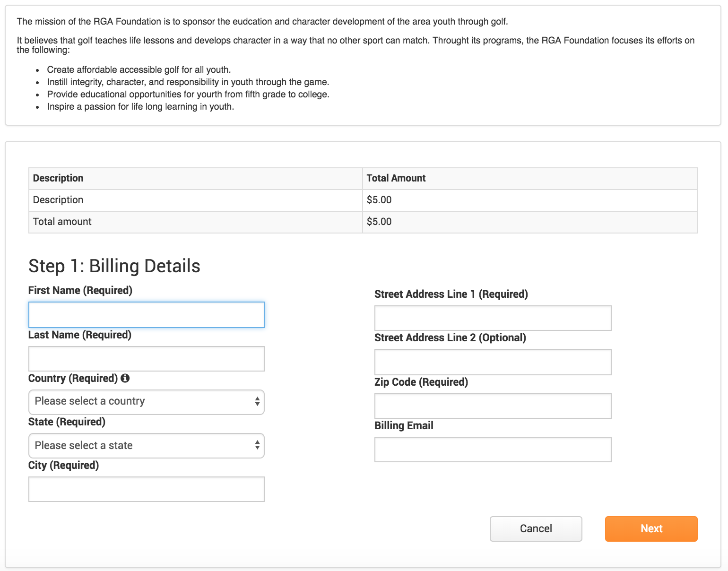The height and width of the screenshot is (571, 728).
Task: Click 'Create affordable accessible golf' bullet
Action: click(x=139, y=69)
